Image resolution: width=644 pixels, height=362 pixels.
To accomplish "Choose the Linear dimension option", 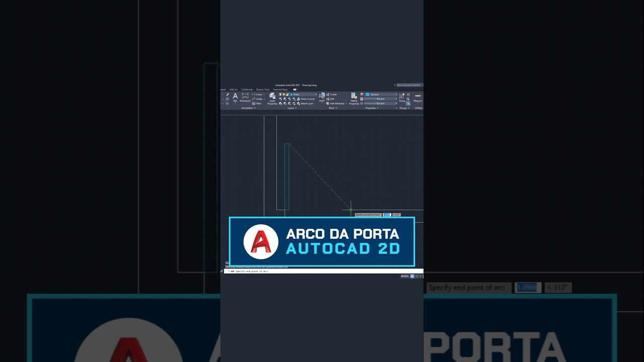I will click(258, 95).
